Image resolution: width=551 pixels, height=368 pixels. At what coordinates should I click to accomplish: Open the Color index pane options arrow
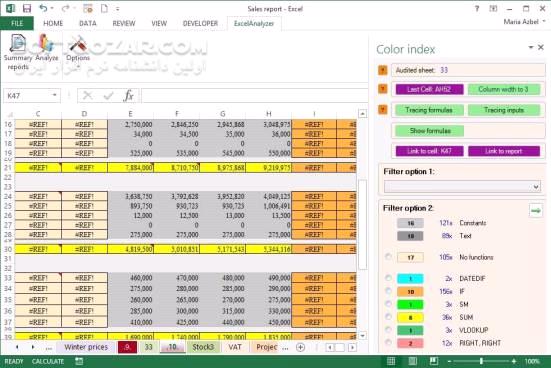pos(531,47)
